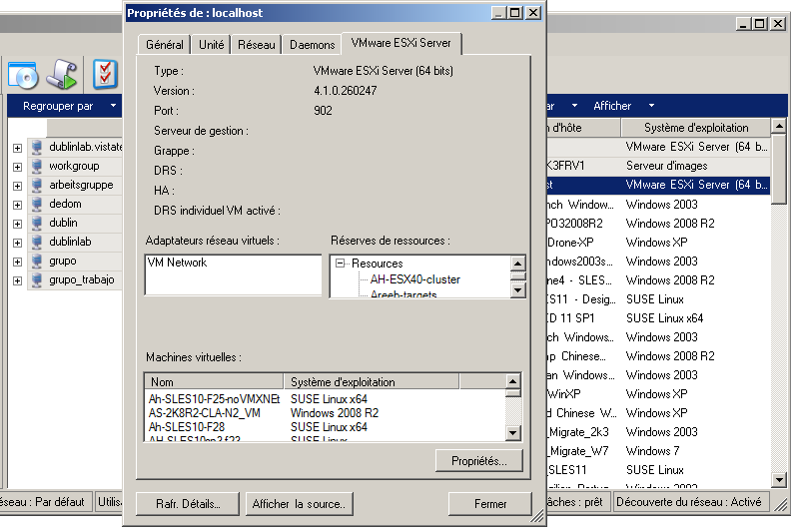Image resolution: width=791 pixels, height=532 pixels.
Task: Open the Daemons tab
Action: (x=312, y=45)
